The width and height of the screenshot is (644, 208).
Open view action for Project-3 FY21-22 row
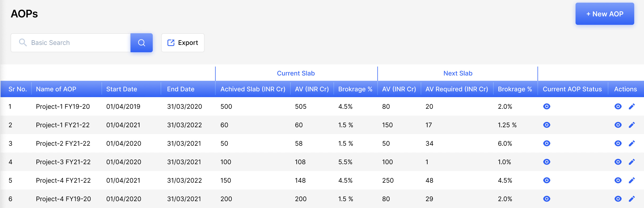618,162
